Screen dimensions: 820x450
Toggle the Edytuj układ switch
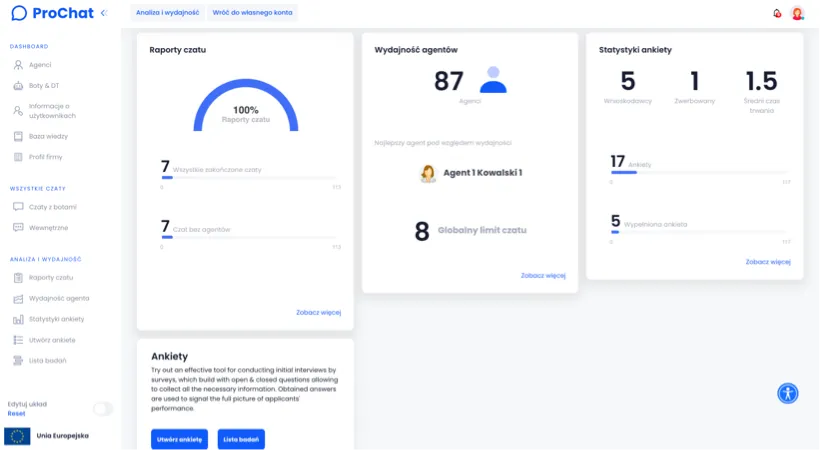tap(103, 408)
